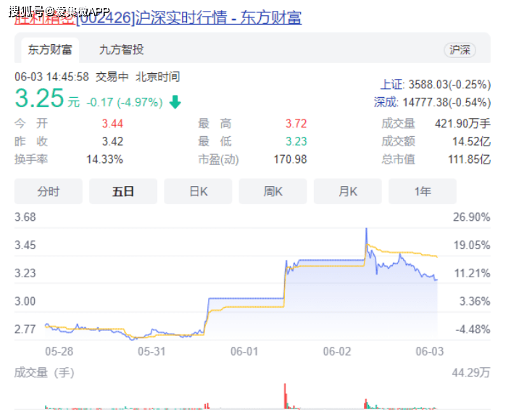Click the price spike peak on 06-03
This screenshot has height=420, width=511.
(366, 230)
